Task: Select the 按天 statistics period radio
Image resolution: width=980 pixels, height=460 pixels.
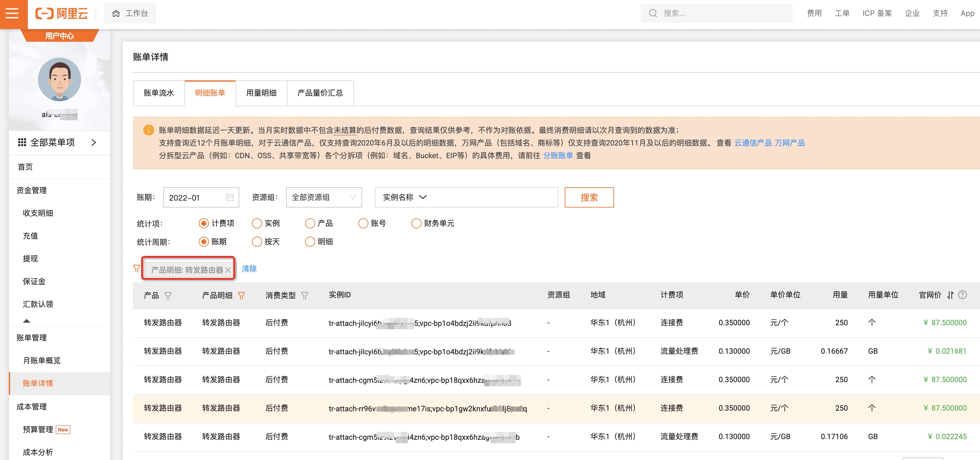Action: coord(257,242)
